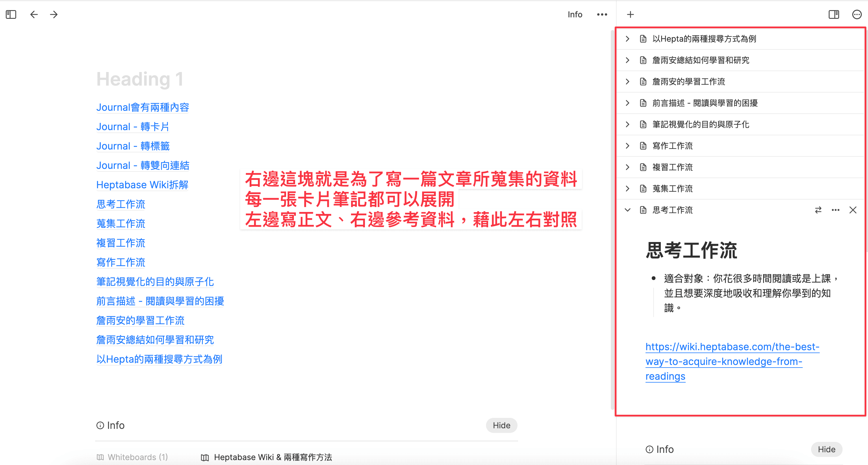Open the three-dot menu beside Info

(x=602, y=14)
